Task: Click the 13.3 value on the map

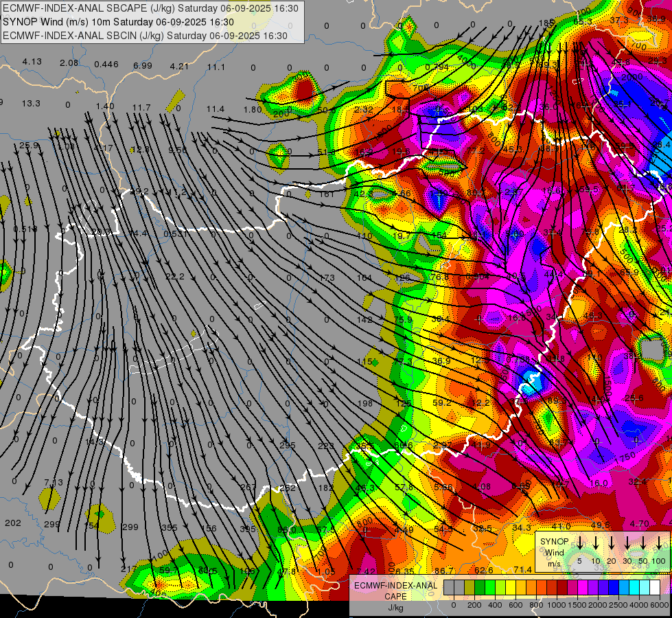Action: click(x=31, y=104)
